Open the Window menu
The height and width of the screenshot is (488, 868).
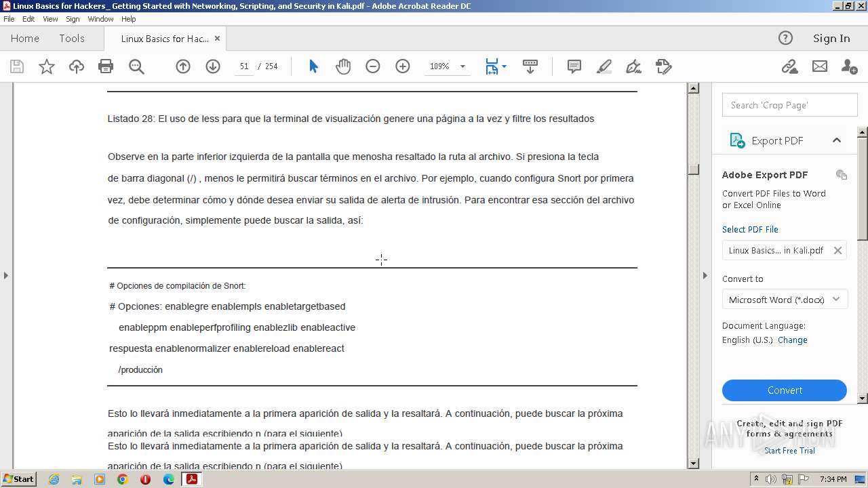pos(100,19)
